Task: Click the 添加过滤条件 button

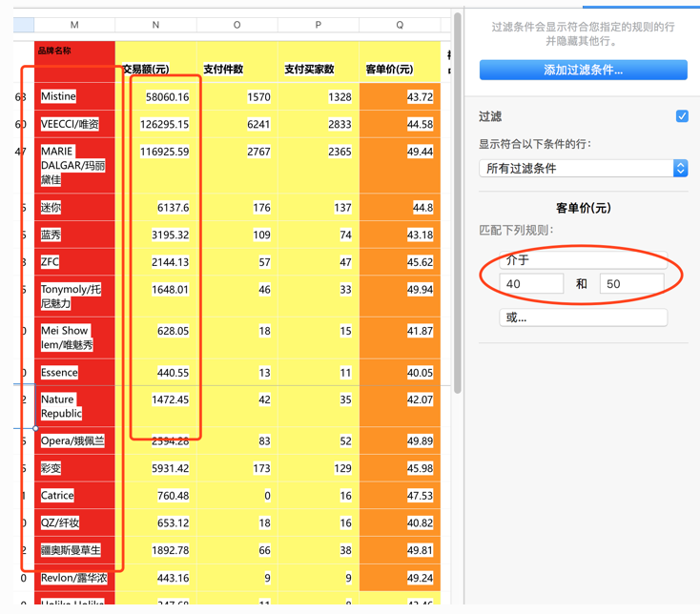Action: (x=583, y=70)
